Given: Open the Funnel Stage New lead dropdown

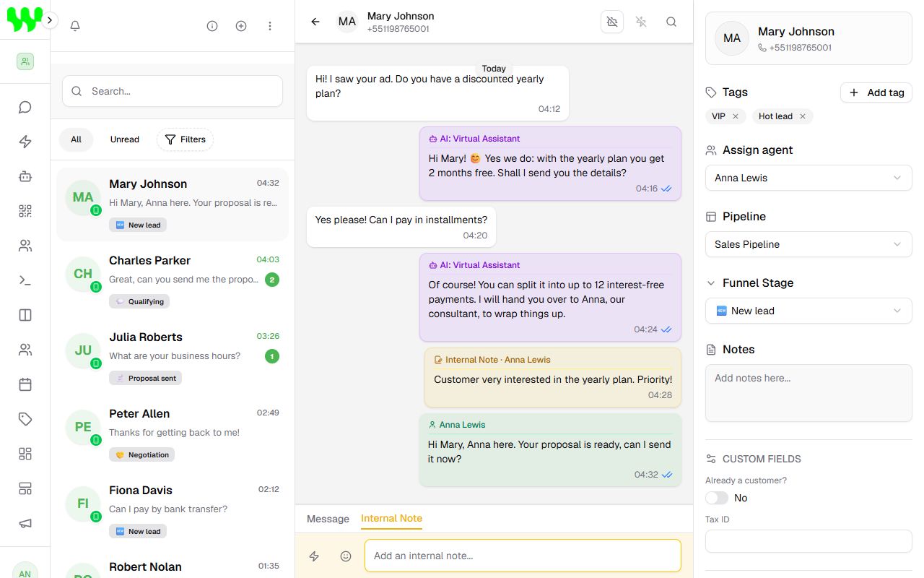Looking at the screenshot, I should click(808, 311).
